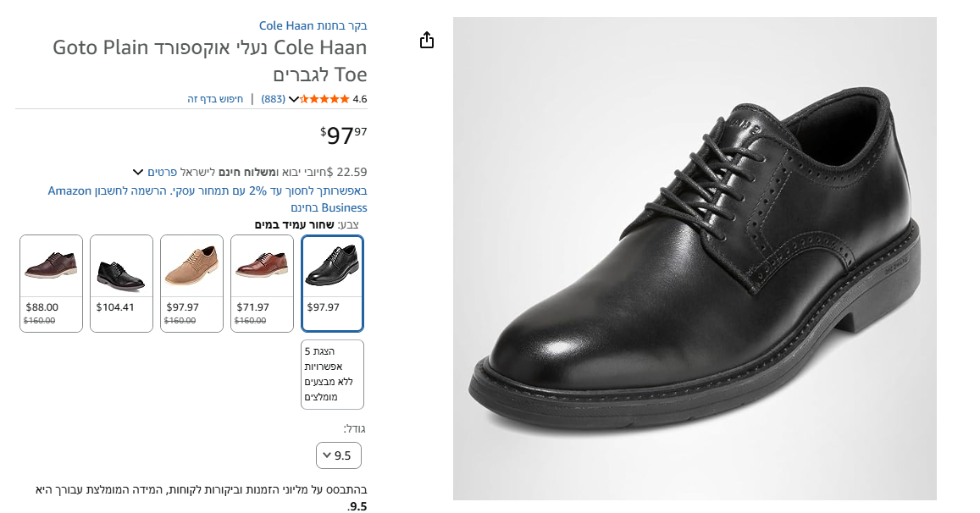
Task: Expand the import charges details chevron
Action: tap(138, 172)
